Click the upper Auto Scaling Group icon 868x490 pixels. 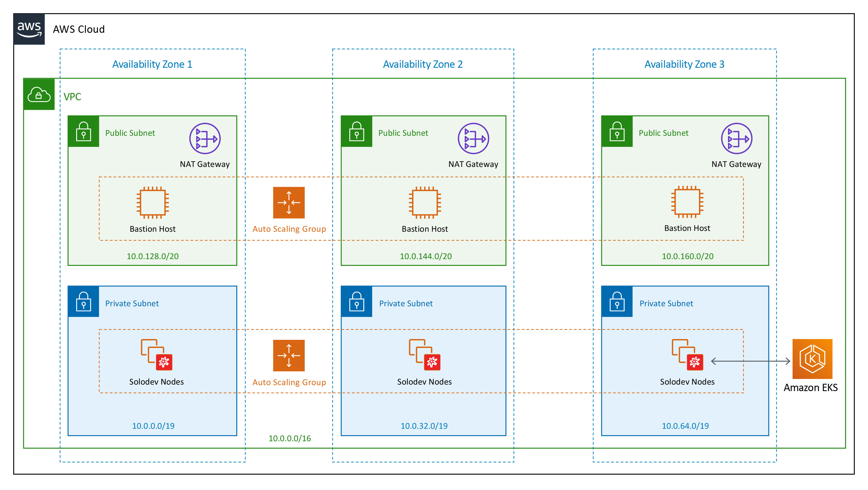[289, 203]
